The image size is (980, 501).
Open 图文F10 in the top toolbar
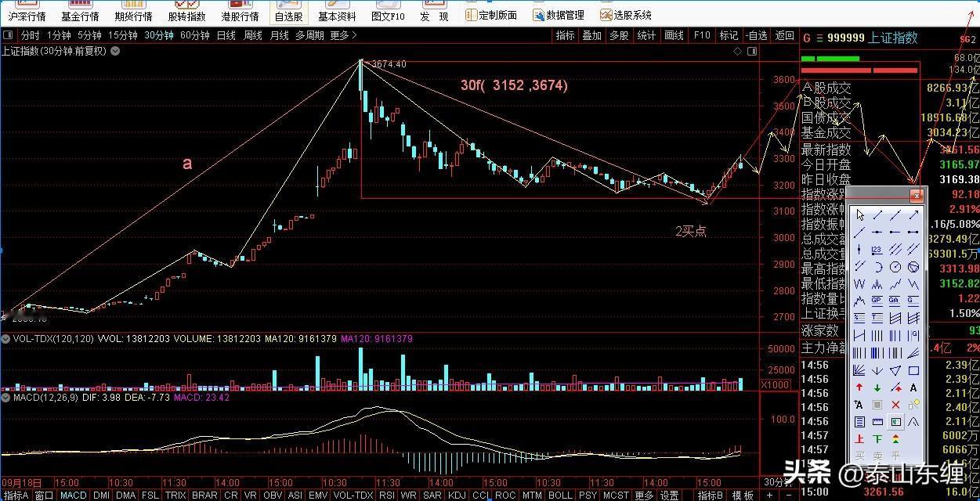[x=388, y=12]
